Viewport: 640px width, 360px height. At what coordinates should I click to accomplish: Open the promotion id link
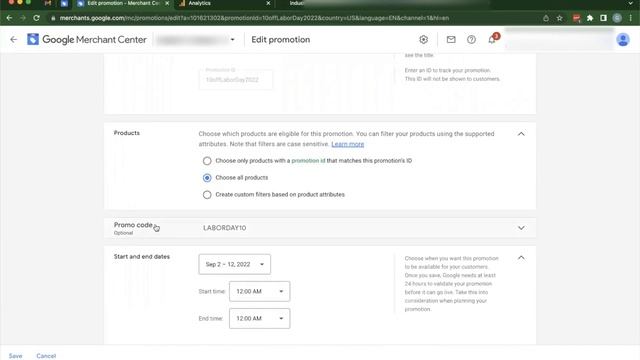[308, 161]
